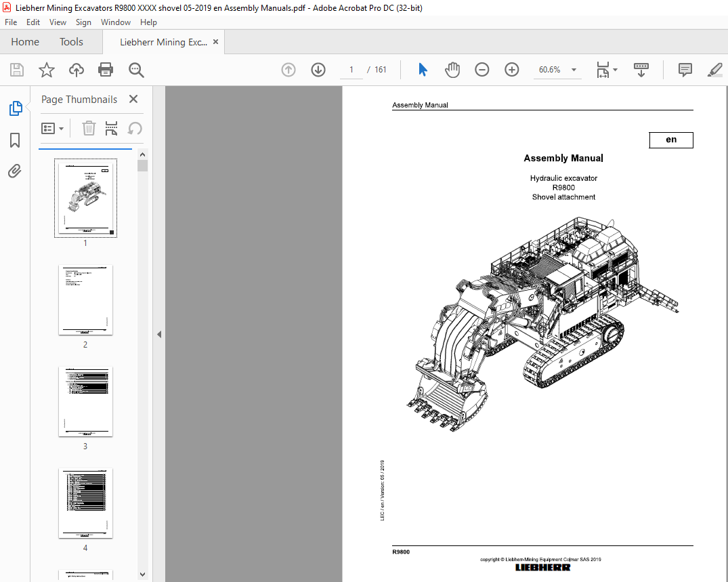The image size is (728, 582).
Task: Click the zoom percentage field 60.6%
Action: pyautogui.click(x=550, y=70)
